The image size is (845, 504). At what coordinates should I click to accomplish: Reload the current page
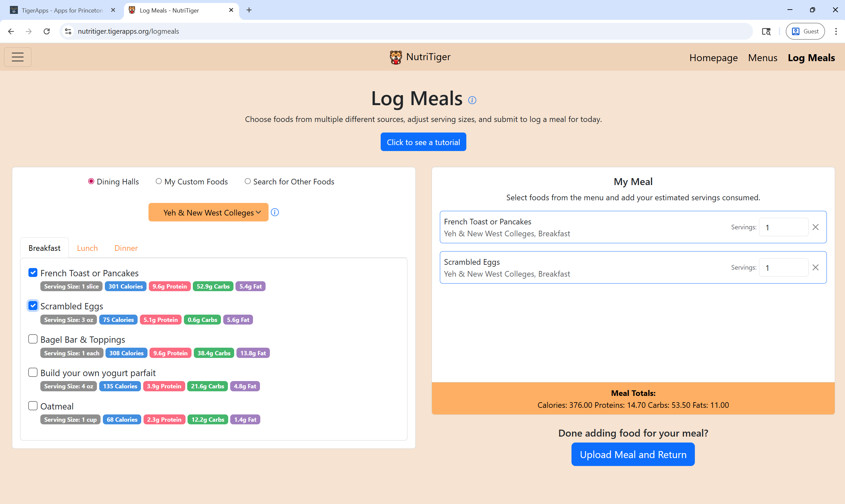47,31
